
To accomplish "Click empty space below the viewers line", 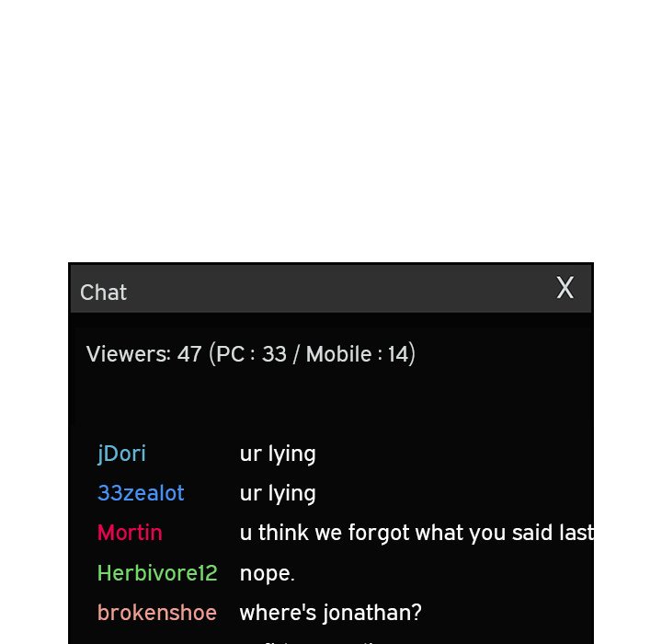I will click(x=331, y=401).
